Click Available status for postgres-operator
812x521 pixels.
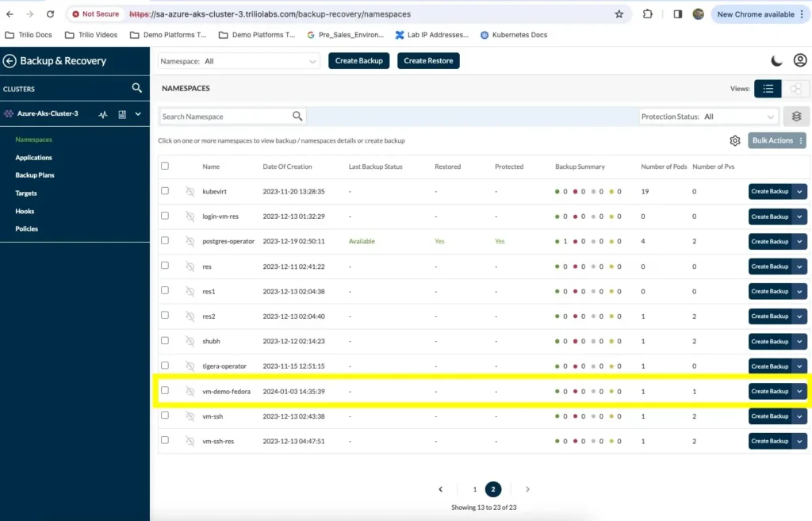click(x=362, y=241)
